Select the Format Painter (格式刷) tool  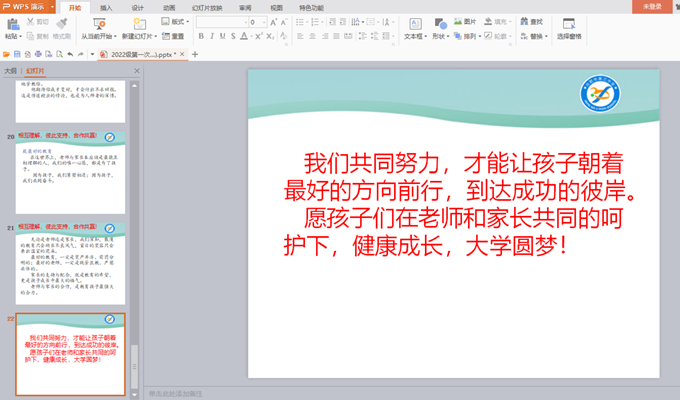coord(60,36)
